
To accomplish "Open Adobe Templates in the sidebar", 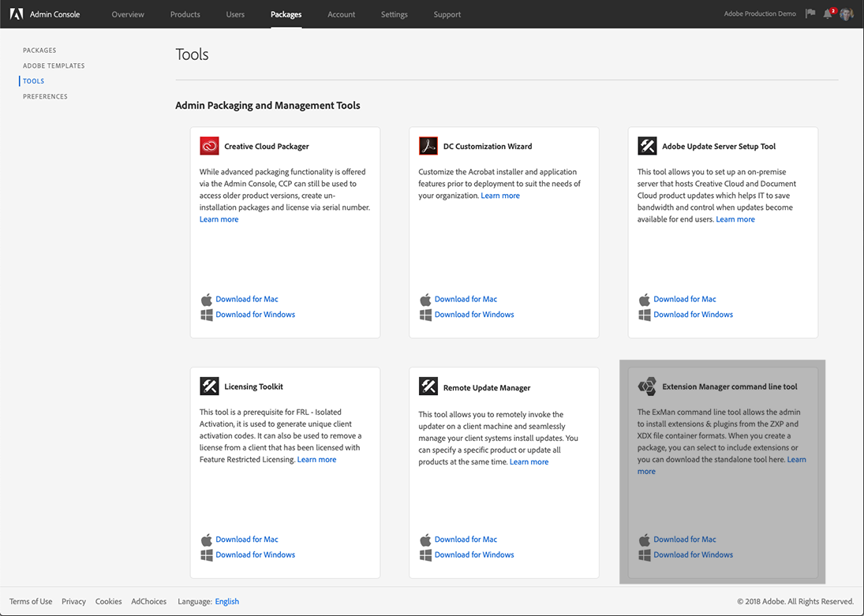I will (x=54, y=65).
